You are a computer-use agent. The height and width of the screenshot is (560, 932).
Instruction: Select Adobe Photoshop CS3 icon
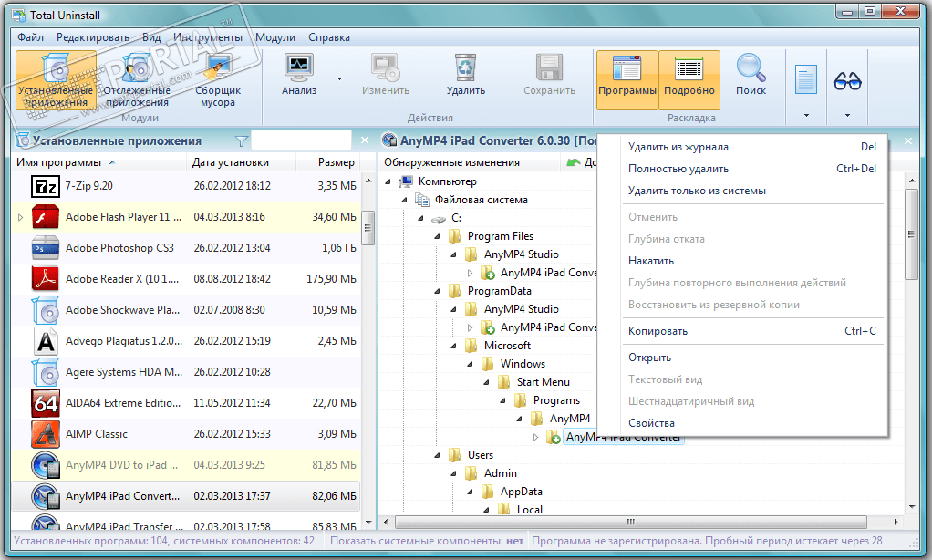[x=46, y=248]
